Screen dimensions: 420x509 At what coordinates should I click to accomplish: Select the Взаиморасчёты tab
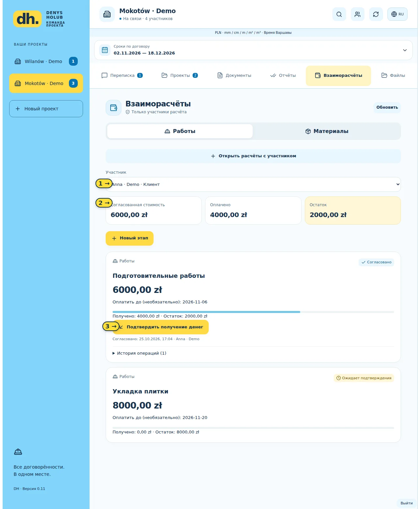(x=338, y=76)
